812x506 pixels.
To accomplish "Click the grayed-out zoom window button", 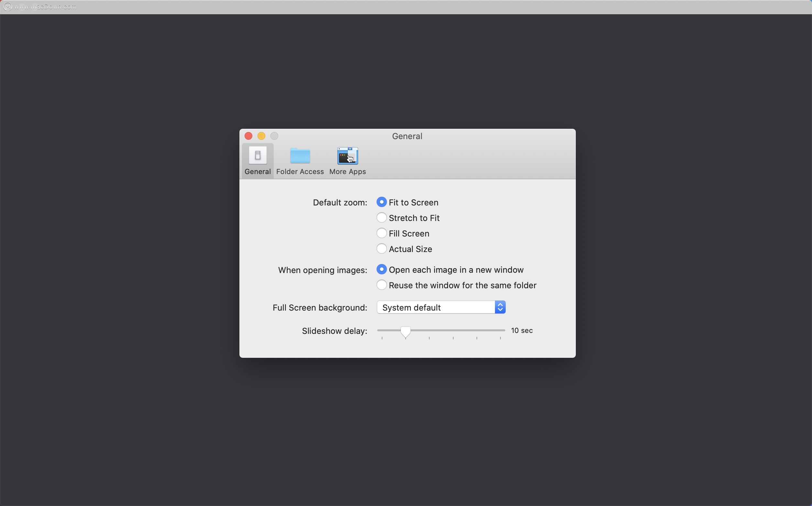I will coord(274,136).
